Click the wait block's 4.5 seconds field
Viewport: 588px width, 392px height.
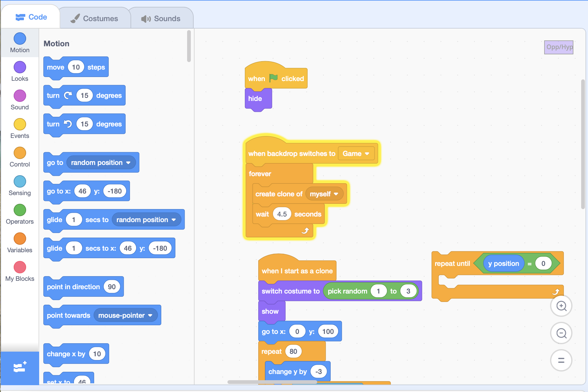(282, 214)
